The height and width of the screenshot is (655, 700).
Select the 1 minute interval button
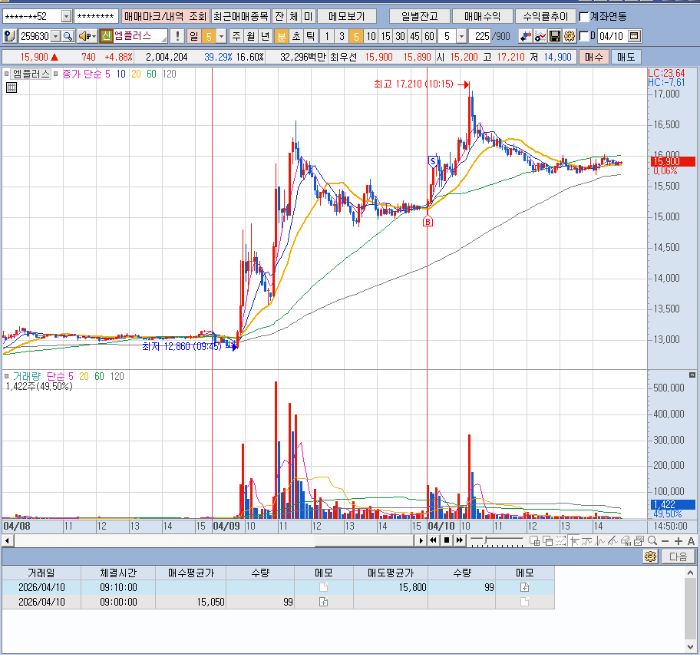(327, 36)
